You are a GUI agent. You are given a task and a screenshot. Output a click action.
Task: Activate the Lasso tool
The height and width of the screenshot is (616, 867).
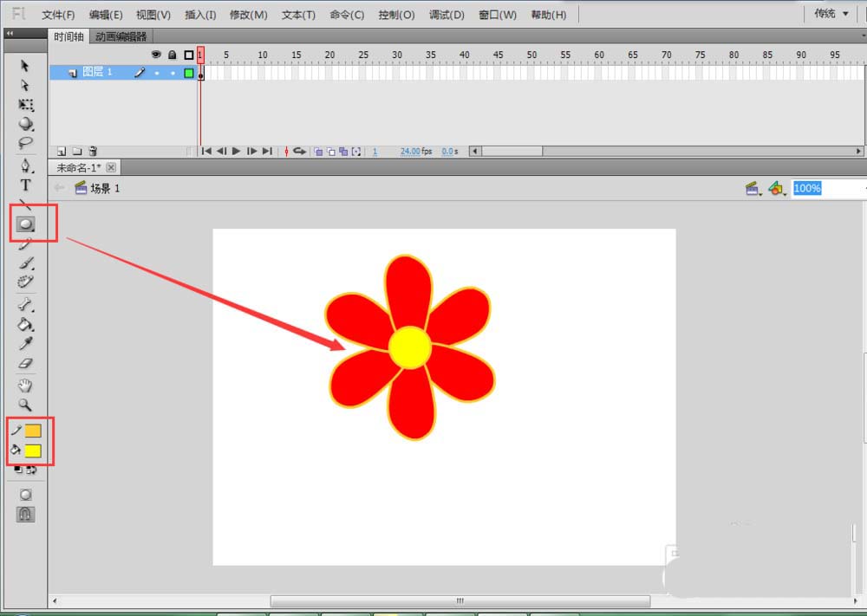point(25,143)
